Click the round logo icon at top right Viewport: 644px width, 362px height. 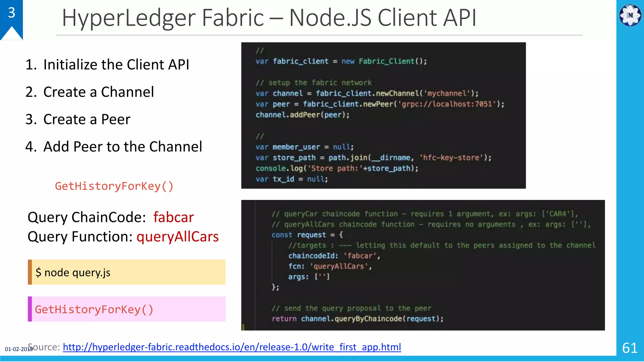[630, 15]
